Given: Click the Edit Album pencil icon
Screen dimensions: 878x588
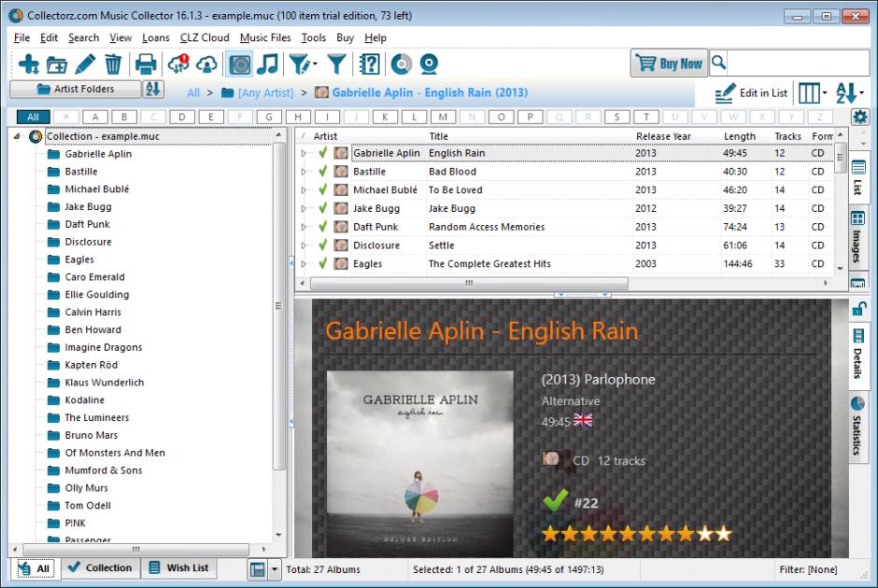Looking at the screenshot, I should [85, 63].
